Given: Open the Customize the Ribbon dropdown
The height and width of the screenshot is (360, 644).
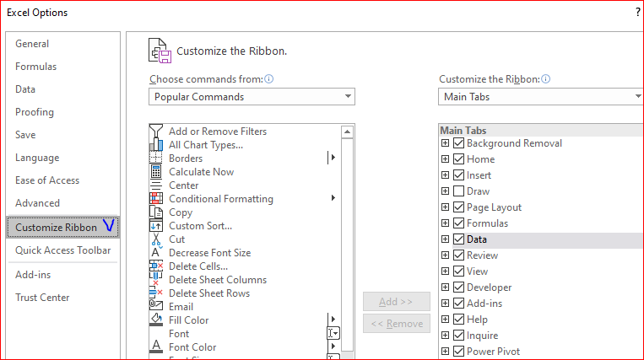Looking at the screenshot, I should [x=542, y=97].
